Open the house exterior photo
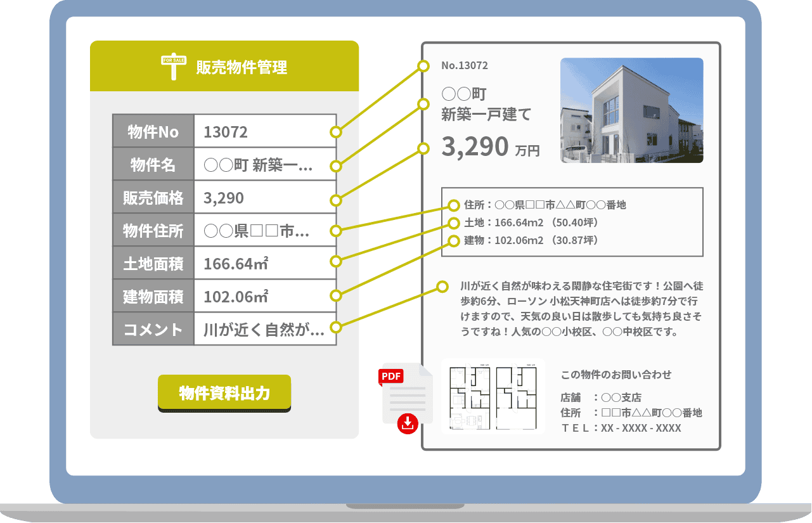 point(631,110)
